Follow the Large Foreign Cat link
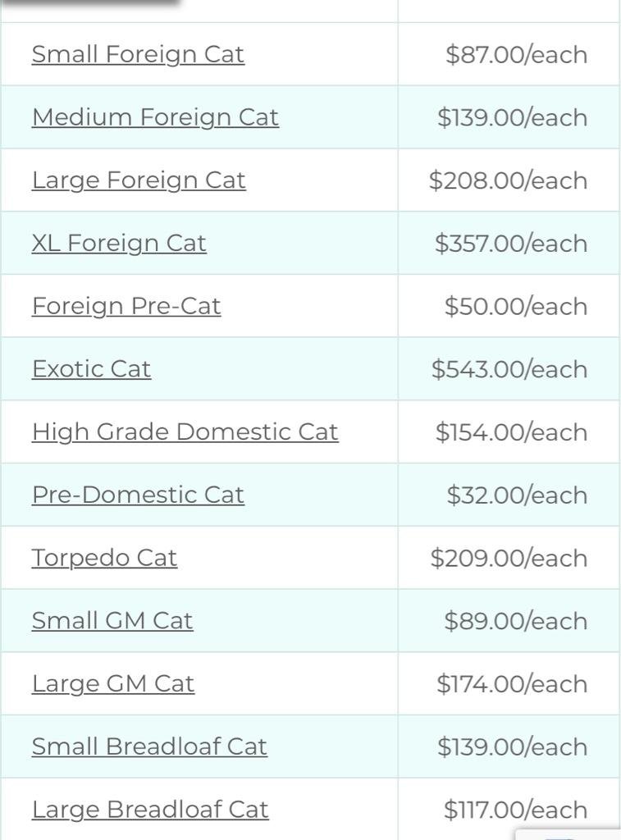This screenshot has width=621, height=840. (139, 180)
